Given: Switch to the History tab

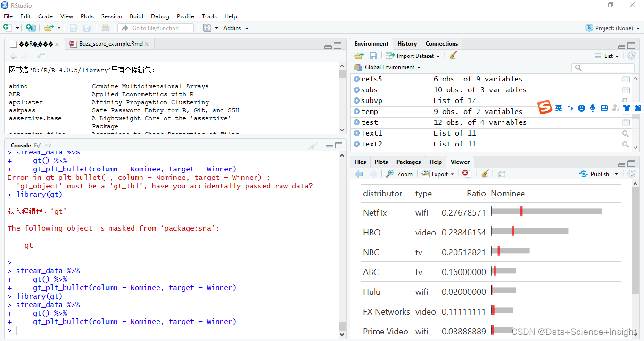Looking at the screenshot, I should pos(407,44).
